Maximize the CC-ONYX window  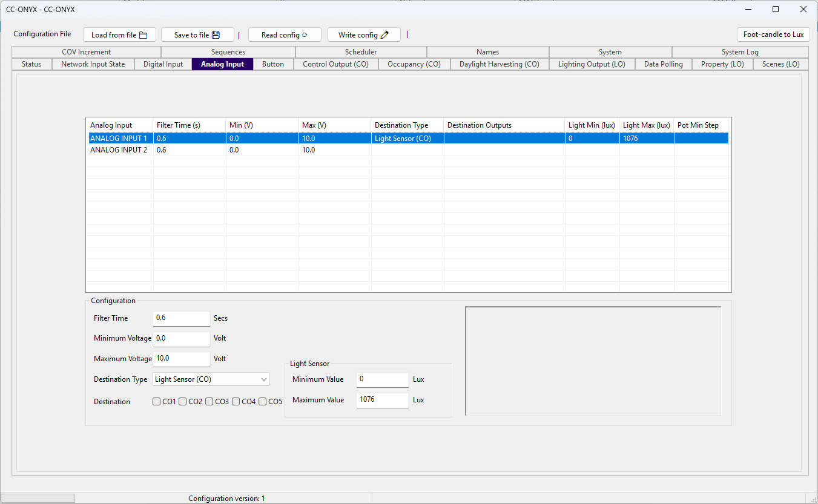click(x=776, y=9)
